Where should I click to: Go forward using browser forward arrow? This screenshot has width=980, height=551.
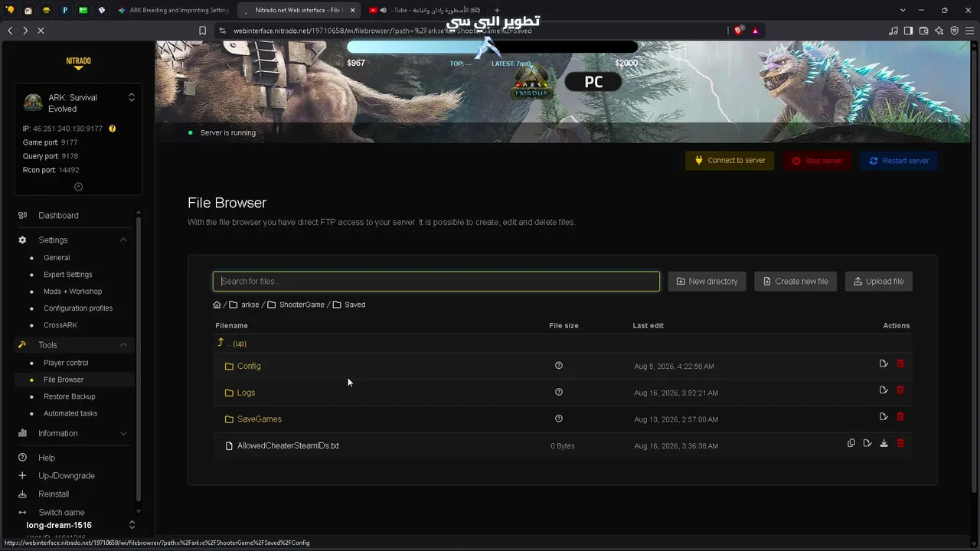click(25, 31)
